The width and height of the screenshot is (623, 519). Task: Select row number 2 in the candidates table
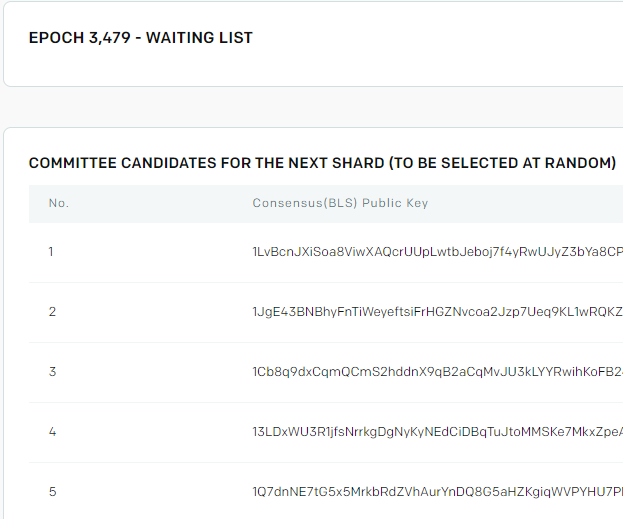[52, 312]
